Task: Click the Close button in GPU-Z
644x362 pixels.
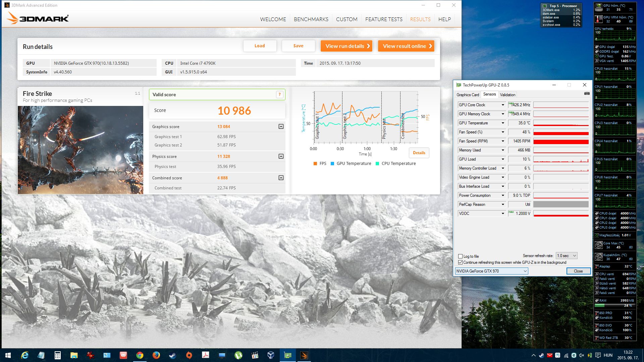Action: pos(578,271)
